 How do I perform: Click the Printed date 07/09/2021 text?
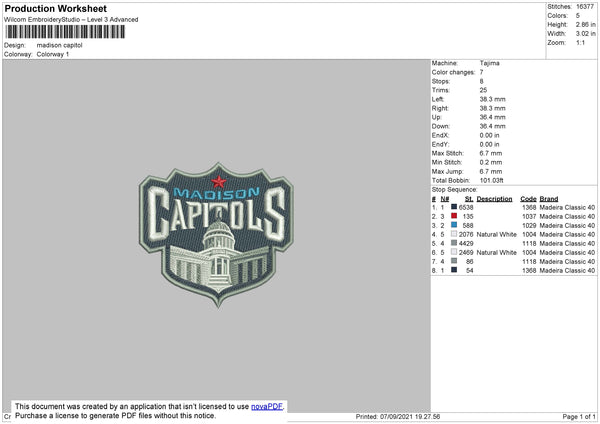click(x=398, y=416)
